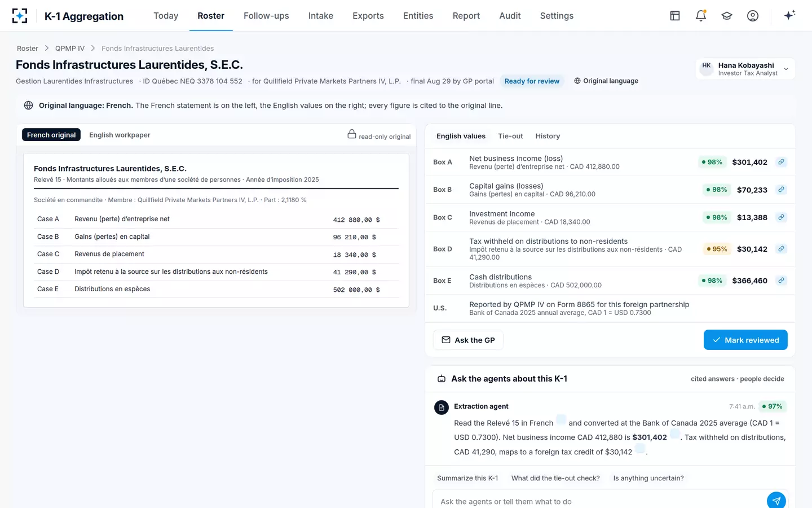This screenshot has height=508, width=812.
Task: Click the Box E value $366,460
Action: [x=749, y=281]
